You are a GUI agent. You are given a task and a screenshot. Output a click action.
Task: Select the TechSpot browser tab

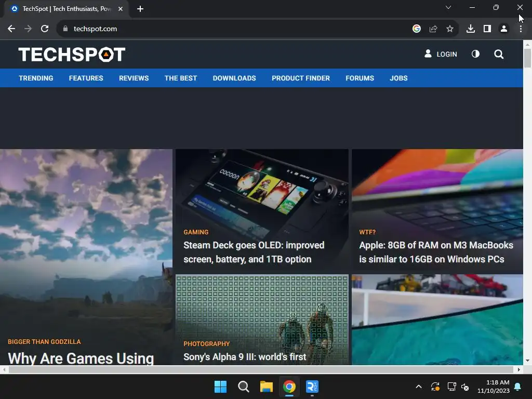click(x=66, y=9)
